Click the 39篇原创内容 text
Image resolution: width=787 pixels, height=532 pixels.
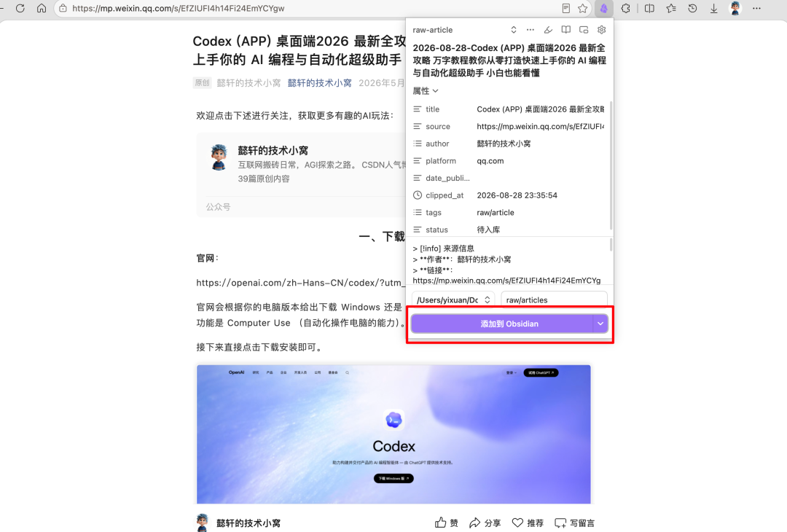click(264, 179)
